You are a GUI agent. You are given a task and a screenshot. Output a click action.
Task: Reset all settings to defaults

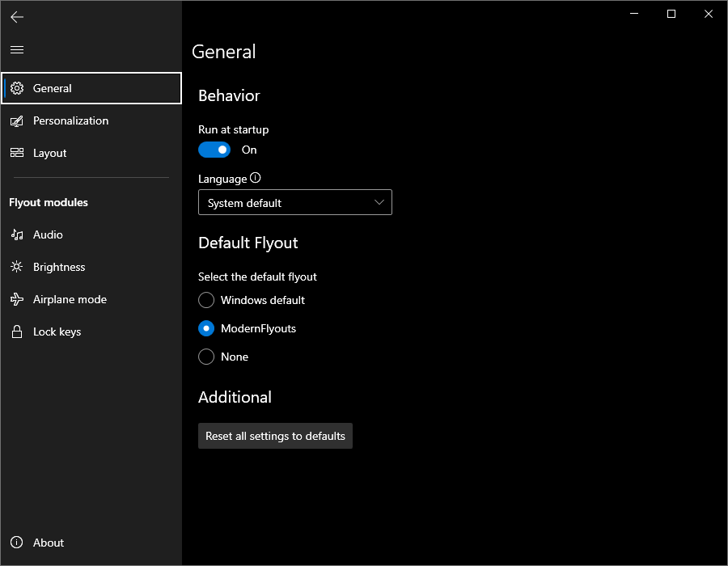[275, 436]
